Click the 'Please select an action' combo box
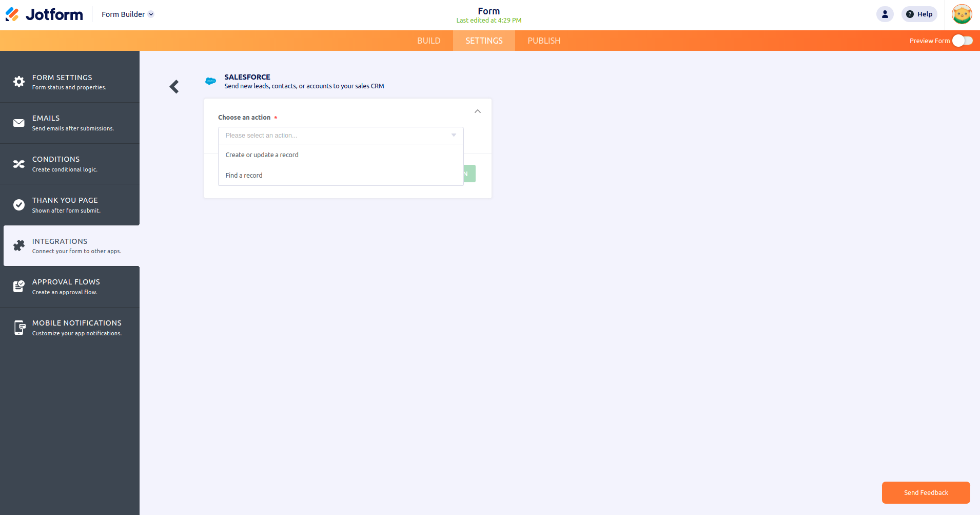 click(x=341, y=136)
